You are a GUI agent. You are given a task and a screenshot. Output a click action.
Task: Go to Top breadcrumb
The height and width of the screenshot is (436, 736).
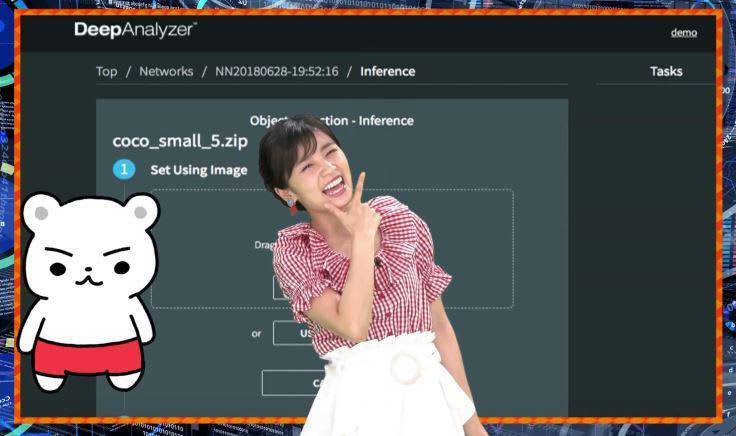coord(107,71)
